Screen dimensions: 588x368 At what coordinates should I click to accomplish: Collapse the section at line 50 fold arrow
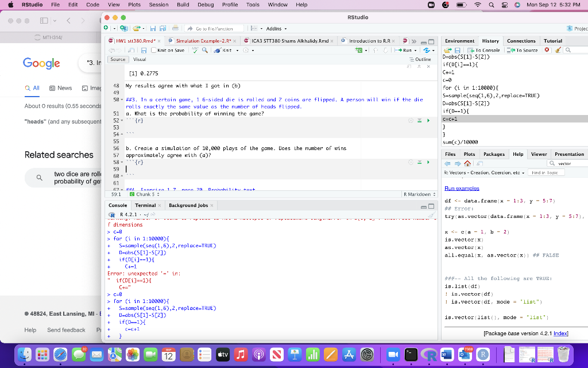pyautogui.click(x=122, y=100)
